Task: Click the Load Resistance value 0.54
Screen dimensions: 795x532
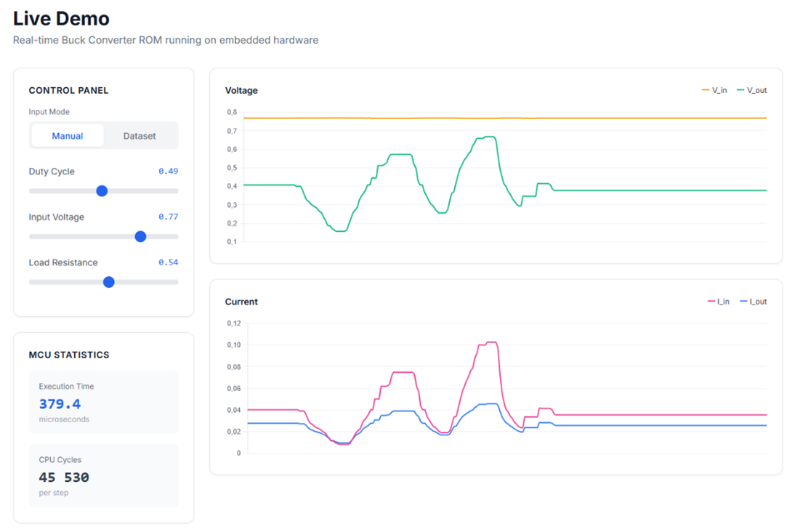Action: point(168,262)
